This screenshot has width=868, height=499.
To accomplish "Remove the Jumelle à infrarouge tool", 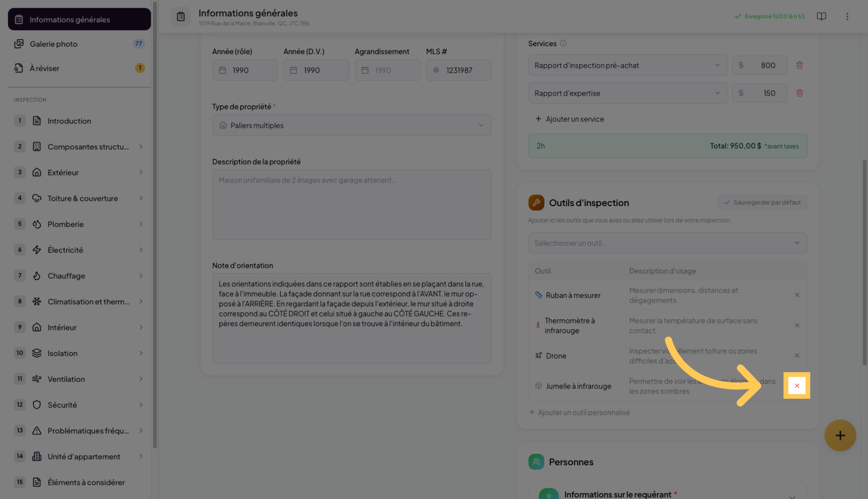I will pos(797,386).
